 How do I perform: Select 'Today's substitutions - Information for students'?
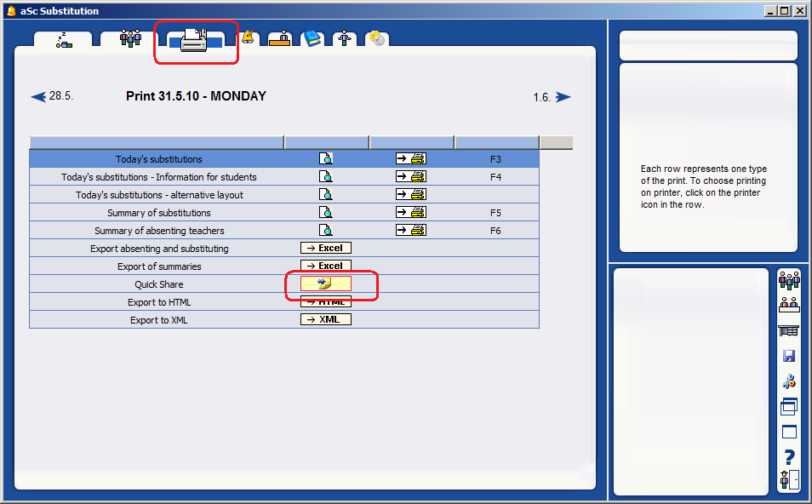click(158, 177)
